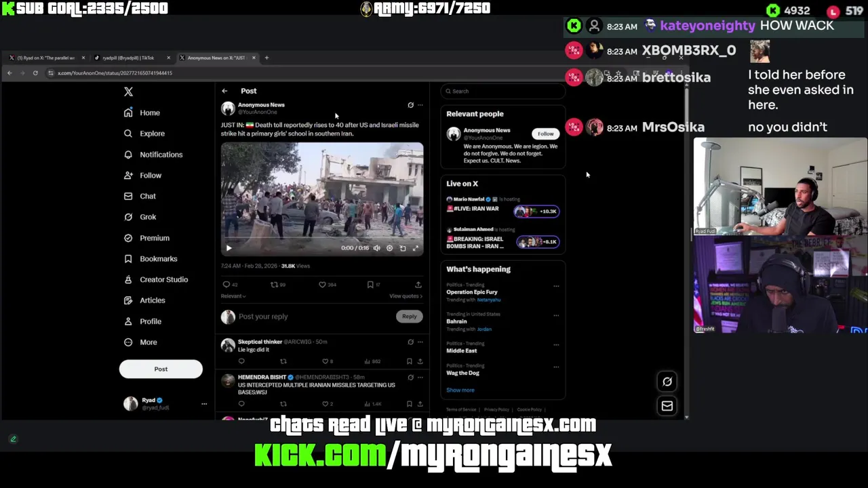Click the X Search box
Viewport: 868px width, 488px height.
click(x=502, y=91)
